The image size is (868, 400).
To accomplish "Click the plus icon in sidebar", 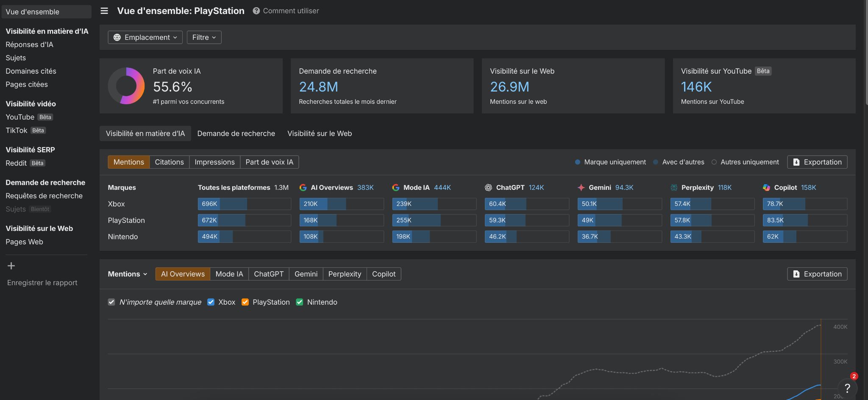I will coord(11,266).
